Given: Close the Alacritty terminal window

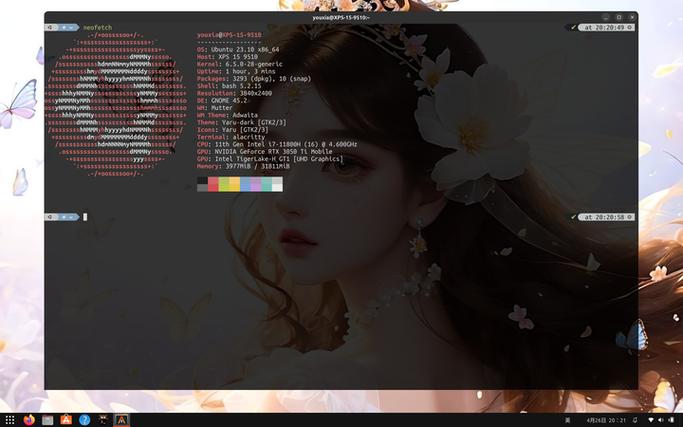Looking at the screenshot, I should [632, 17].
